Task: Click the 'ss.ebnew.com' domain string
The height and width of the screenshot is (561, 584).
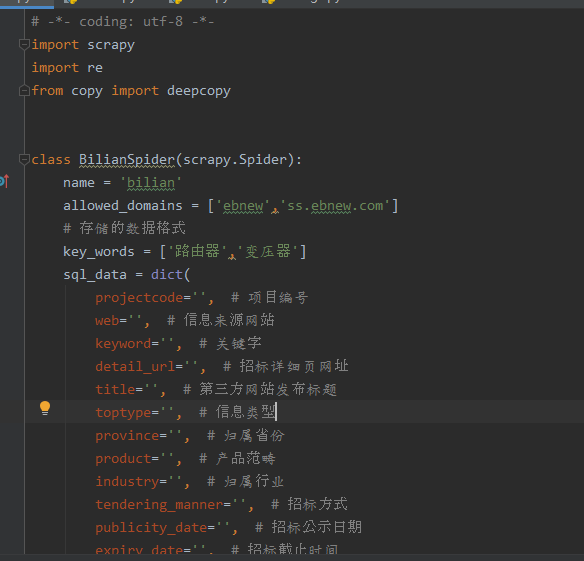Action: click(335, 206)
